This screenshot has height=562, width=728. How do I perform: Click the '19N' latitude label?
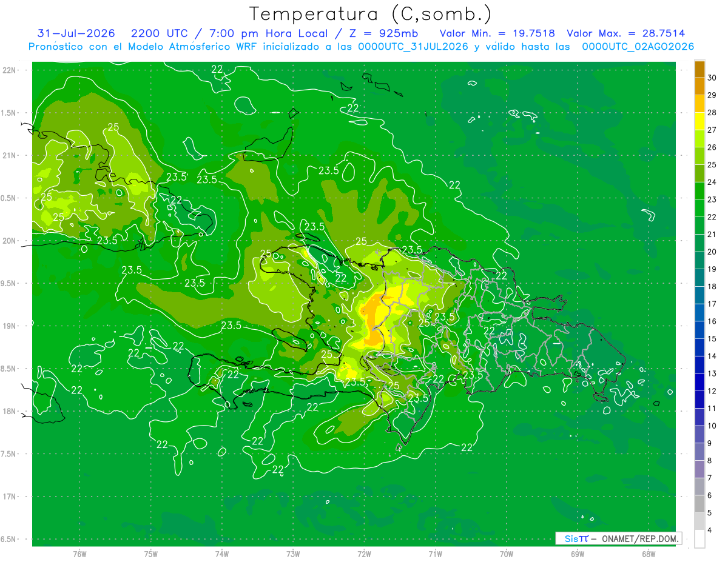click(x=8, y=326)
